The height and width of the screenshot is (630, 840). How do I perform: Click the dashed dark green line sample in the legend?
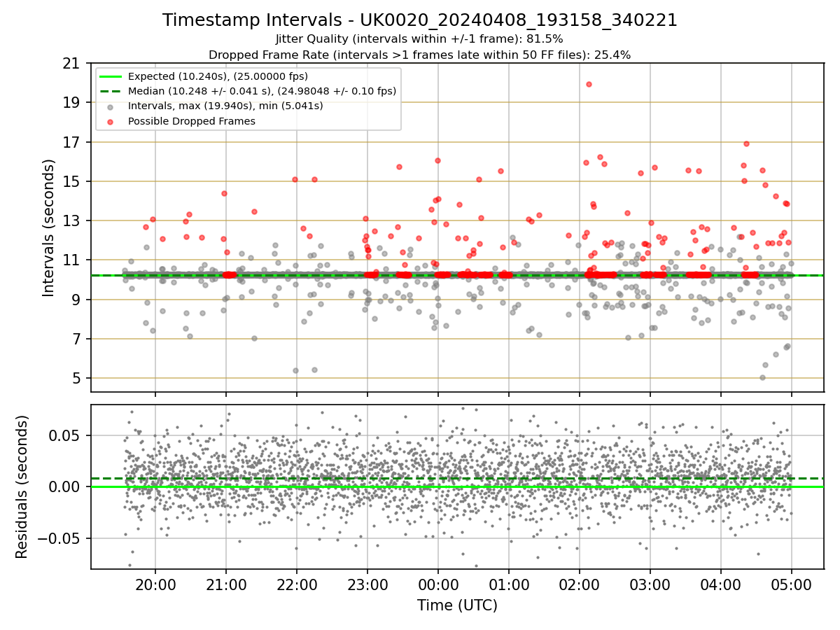(x=111, y=91)
